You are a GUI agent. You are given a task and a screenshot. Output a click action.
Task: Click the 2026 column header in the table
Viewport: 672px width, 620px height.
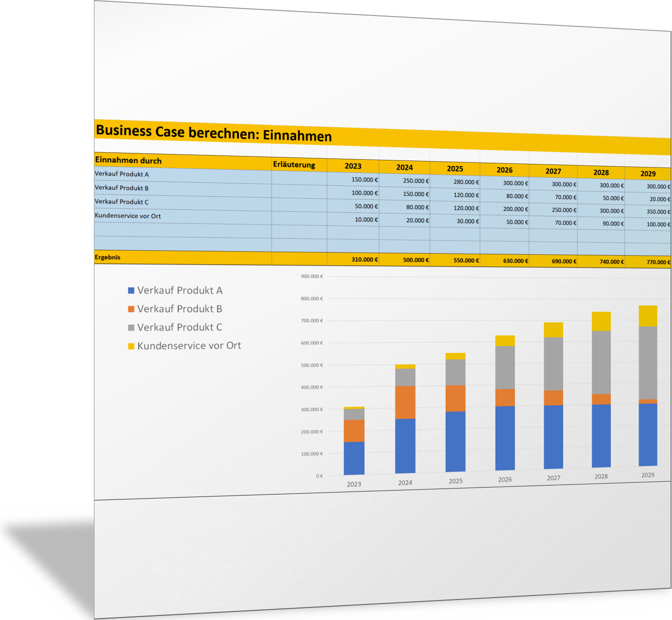(504, 170)
